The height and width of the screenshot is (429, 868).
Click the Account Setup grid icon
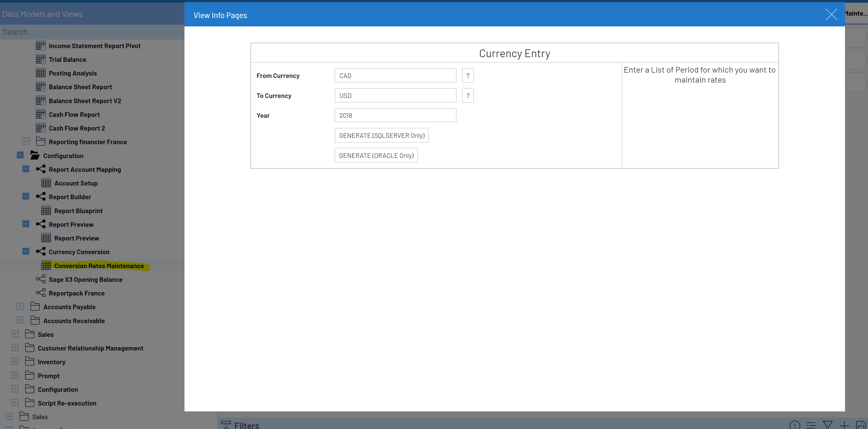click(x=46, y=183)
